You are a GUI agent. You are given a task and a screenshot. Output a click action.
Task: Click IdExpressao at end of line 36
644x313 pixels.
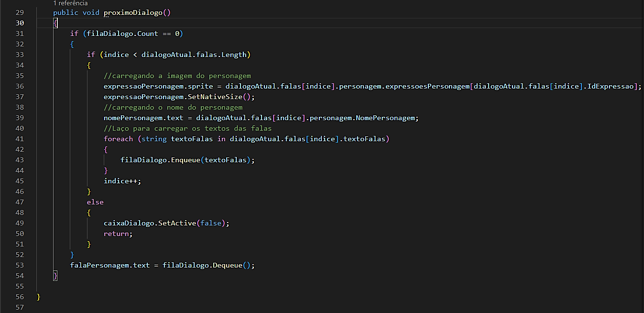click(615, 86)
